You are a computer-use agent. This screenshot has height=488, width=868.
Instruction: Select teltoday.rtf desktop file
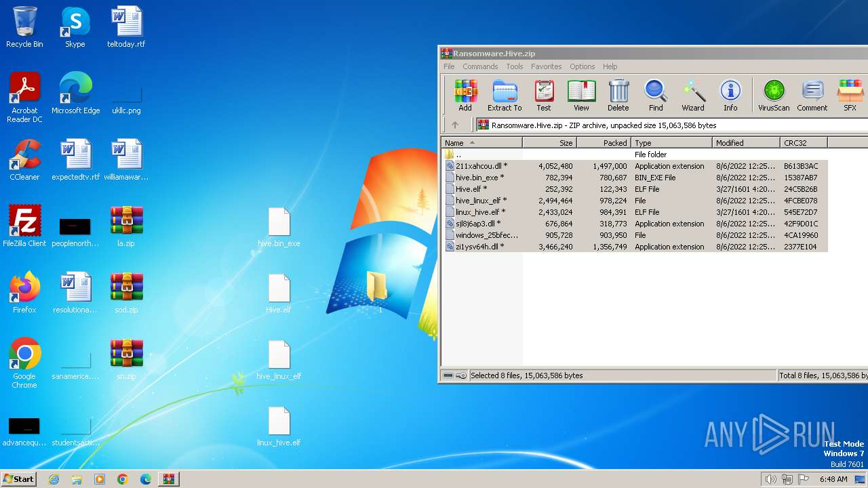[x=126, y=27]
